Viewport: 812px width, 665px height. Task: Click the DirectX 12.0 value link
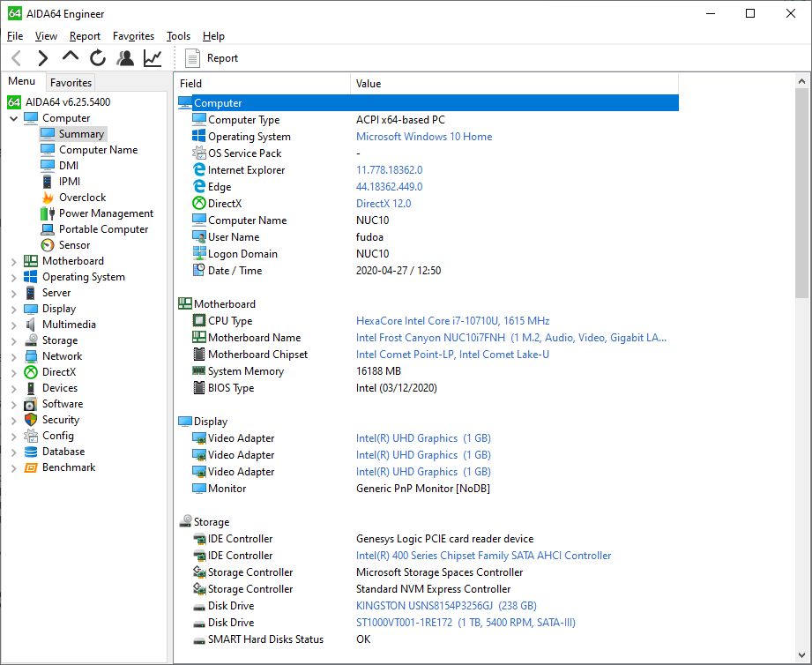tap(384, 204)
